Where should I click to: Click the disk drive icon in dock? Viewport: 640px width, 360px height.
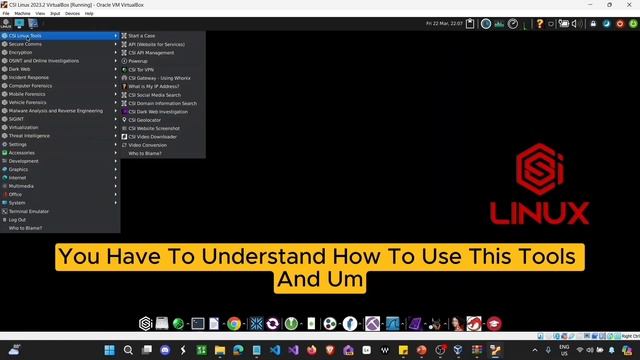(x=162, y=324)
